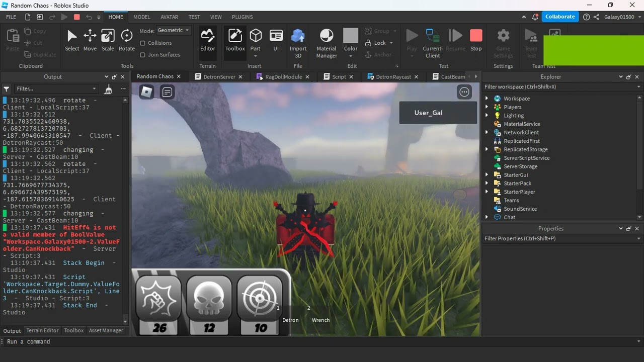This screenshot has width=644, height=362.
Task: Expand the ReplicatedStorage node
Action: 487,149
